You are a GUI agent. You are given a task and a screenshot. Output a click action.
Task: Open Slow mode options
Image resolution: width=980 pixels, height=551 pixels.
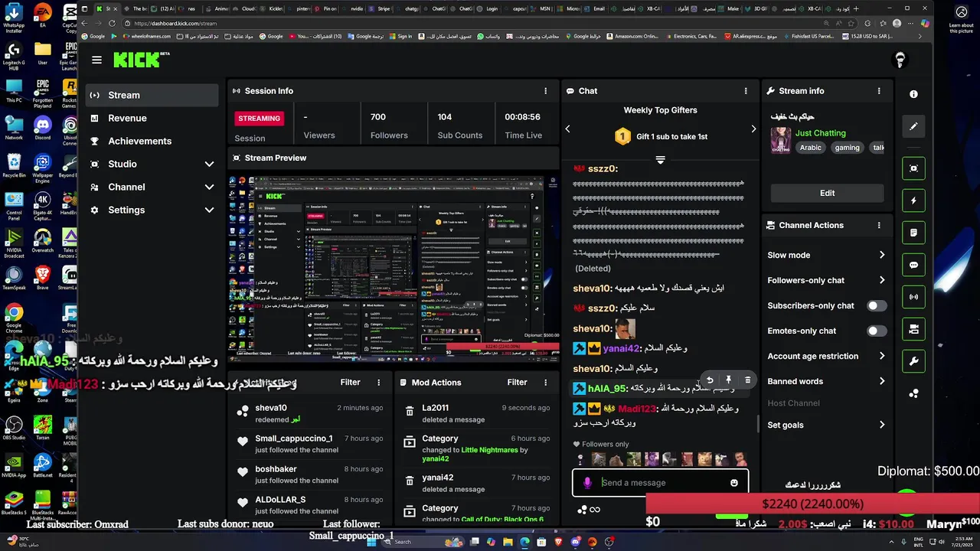coord(827,256)
